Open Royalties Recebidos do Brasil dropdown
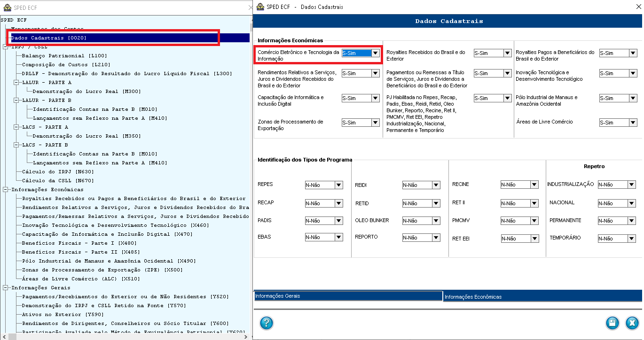The height and width of the screenshot is (340, 644). tap(507, 53)
